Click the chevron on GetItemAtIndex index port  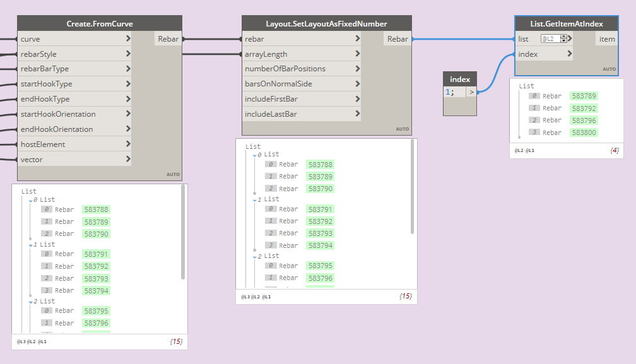pyautogui.click(x=570, y=54)
